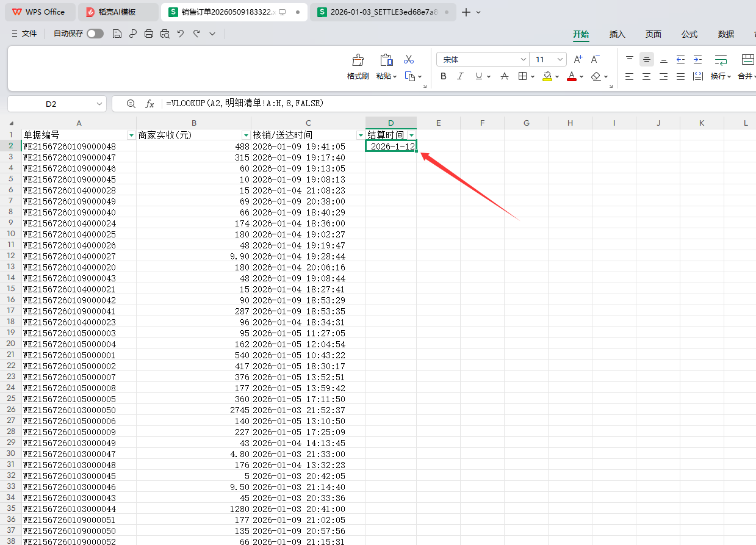Switch to the 插入 ribbon tab
The image size is (756, 545).
[617, 34]
